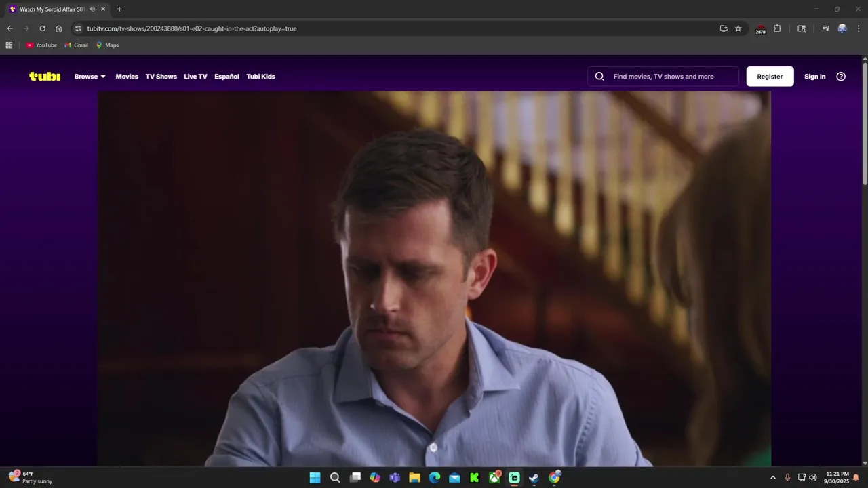The height and width of the screenshot is (488, 868).
Task: Click the video player to pause playback
Action: pos(434,278)
